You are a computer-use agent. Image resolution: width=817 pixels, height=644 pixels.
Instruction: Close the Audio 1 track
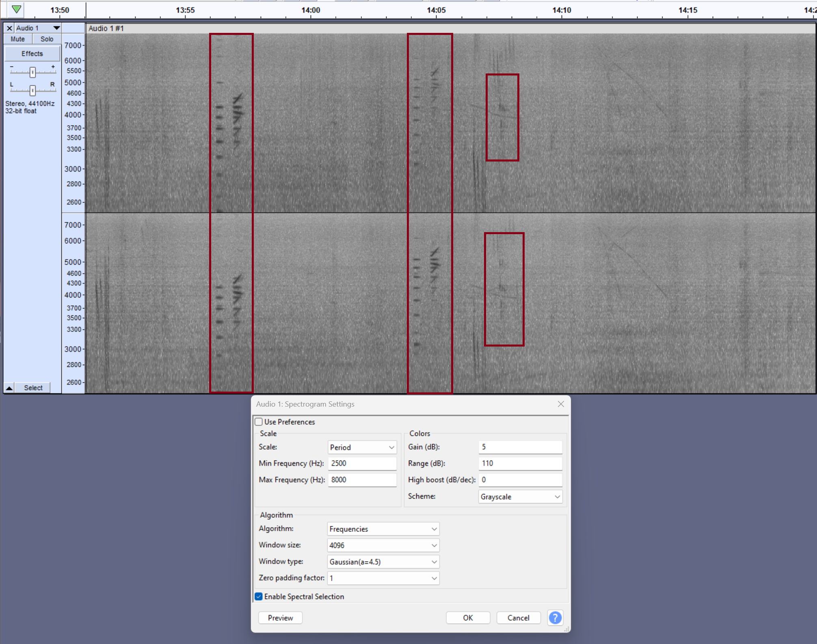click(9, 28)
